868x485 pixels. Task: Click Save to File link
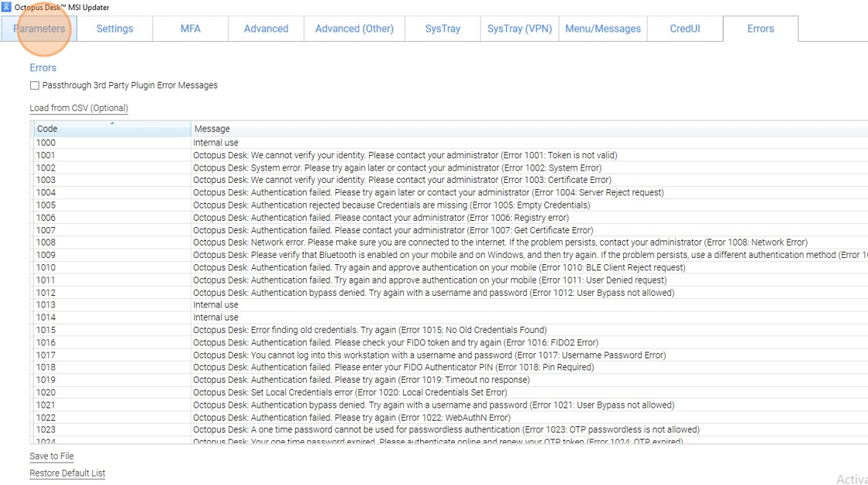point(51,456)
